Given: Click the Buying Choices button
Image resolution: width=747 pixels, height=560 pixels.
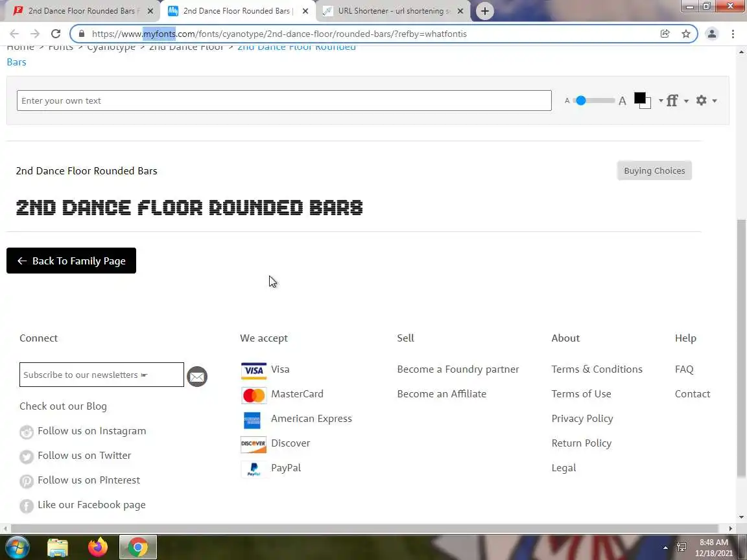Looking at the screenshot, I should 654,170.
